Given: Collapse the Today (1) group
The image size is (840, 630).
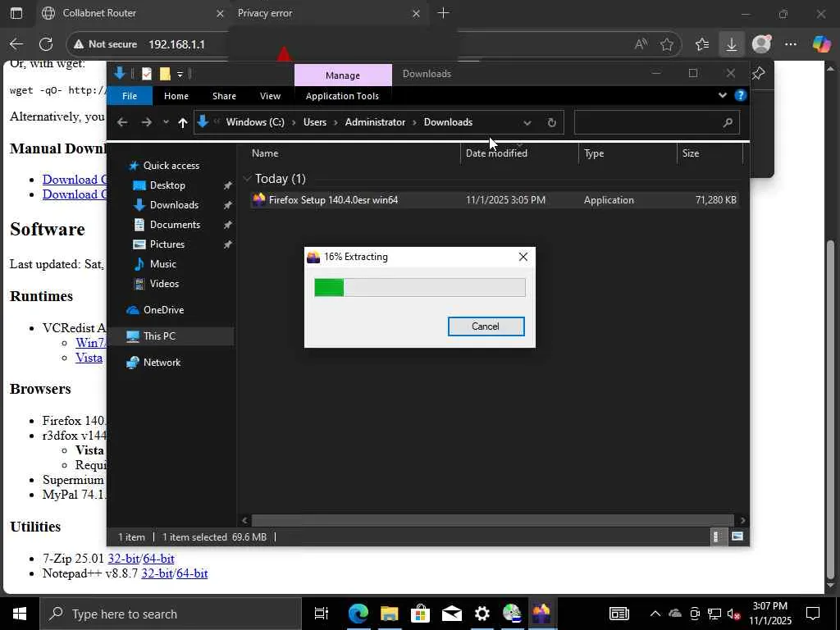Looking at the screenshot, I should (248, 178).
